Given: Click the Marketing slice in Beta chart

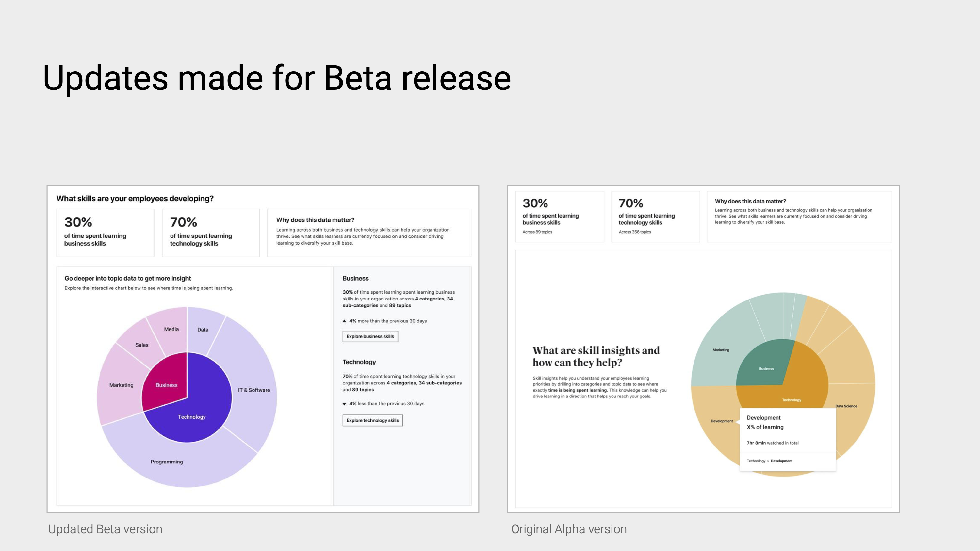Looking at the screenshot, I should click(122, 385).
